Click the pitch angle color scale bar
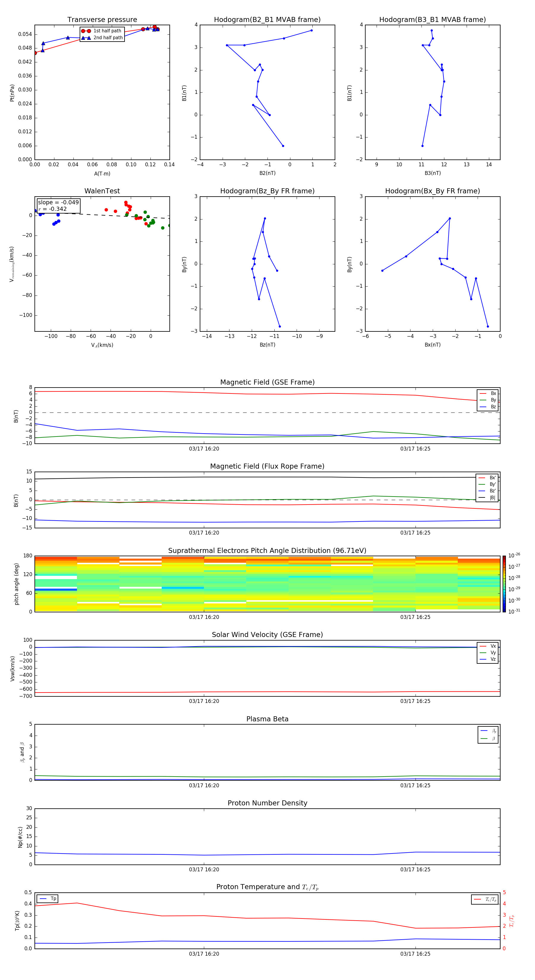The width and height of the screenshot is (535, 980). pyautogui.click(x=504, y=584)
